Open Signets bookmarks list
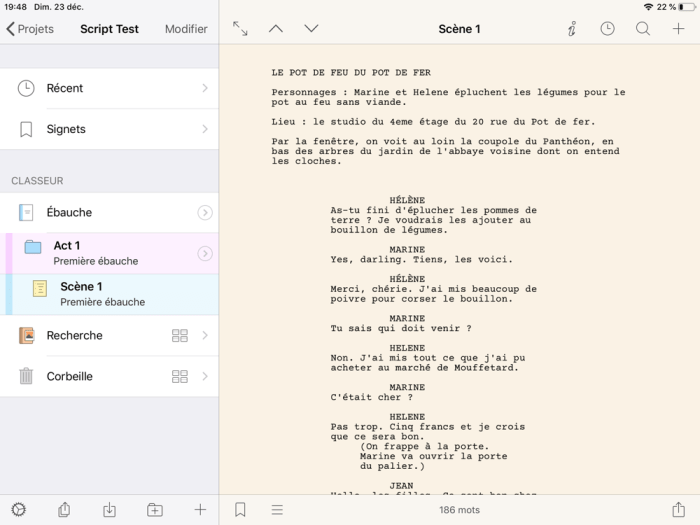Viewport: 700px width, 525px height. click(x=109, y=129)
